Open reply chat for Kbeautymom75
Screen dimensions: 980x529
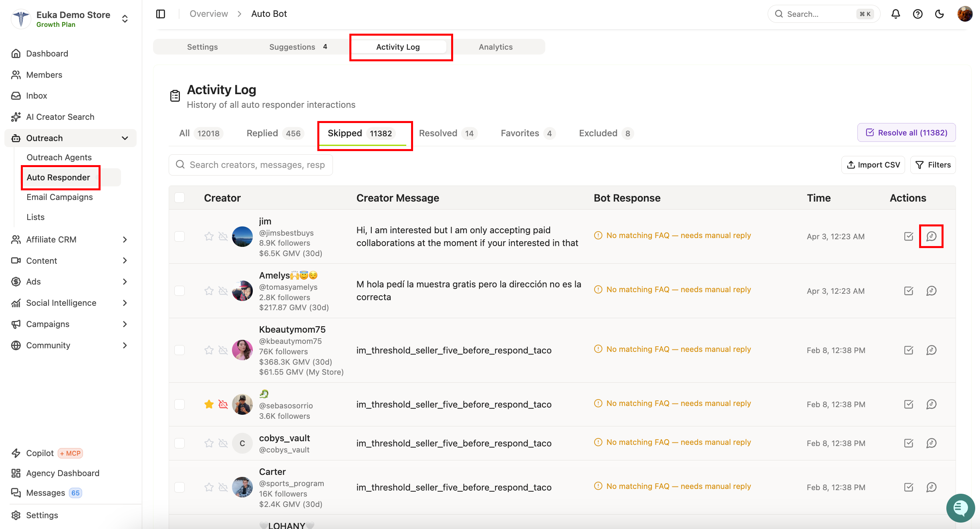pyautogui.click(x=931, y=350)
